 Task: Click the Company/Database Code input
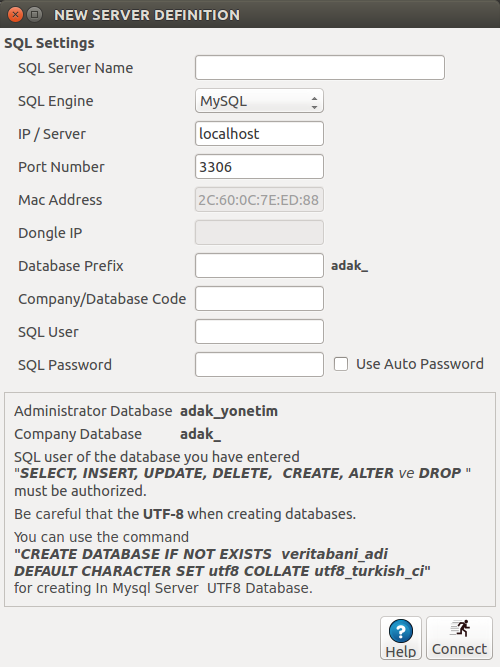click(x=259, y=299)
